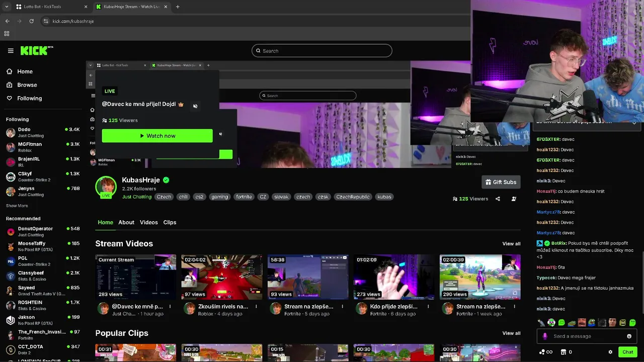The height and width of the screenshot is (362, 644).
Task: Switch to Clips tab
Action: pos(170,222)
